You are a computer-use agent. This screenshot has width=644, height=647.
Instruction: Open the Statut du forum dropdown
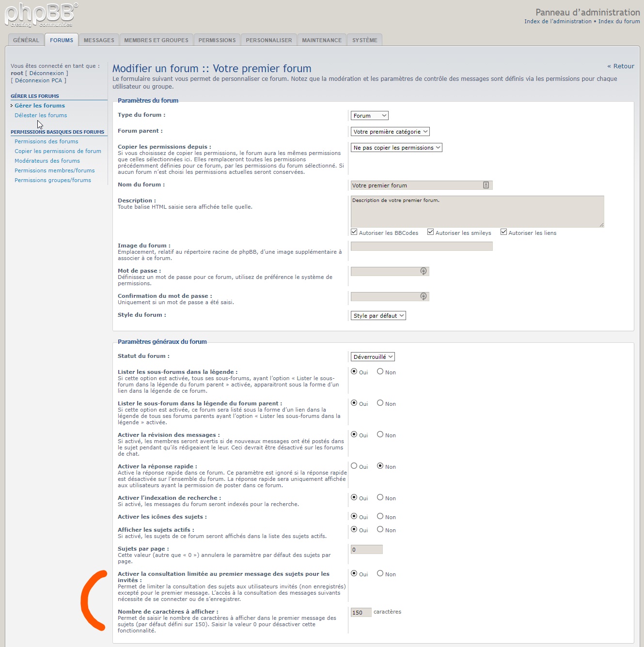(x=373, y=357)
